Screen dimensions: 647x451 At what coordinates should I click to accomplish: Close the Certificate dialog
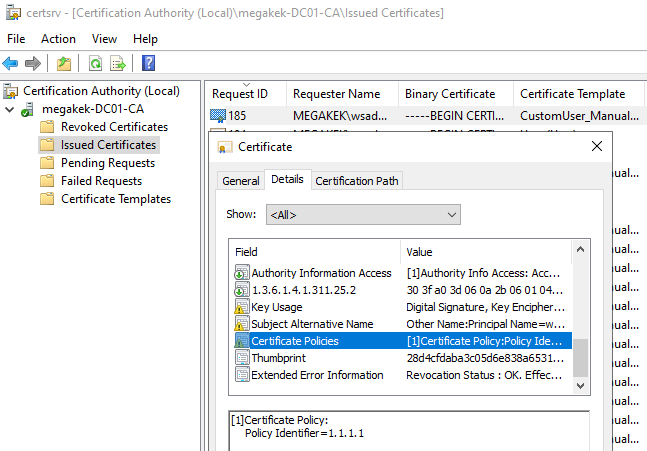pyautogui.click(x=597, y=147)
